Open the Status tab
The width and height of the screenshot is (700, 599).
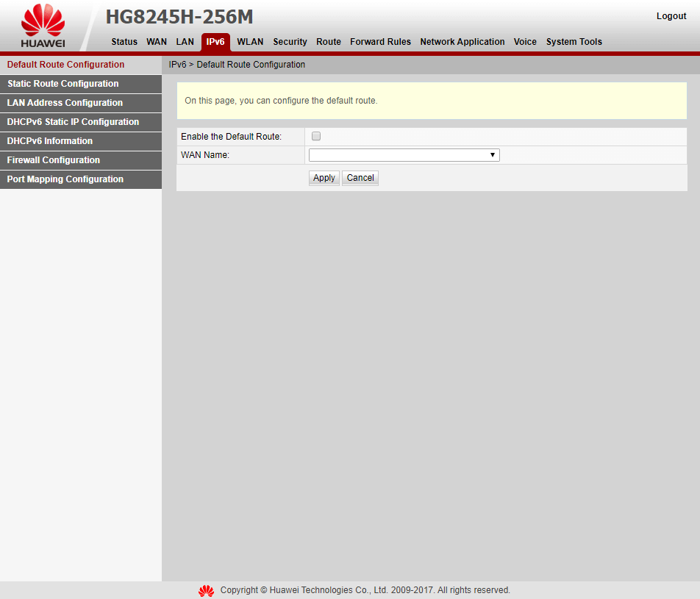[x=124, y=42]
